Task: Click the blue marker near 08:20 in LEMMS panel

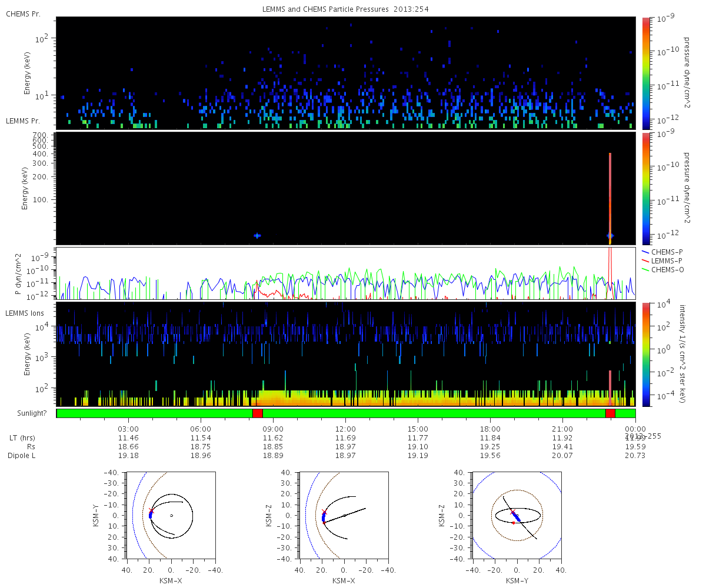Action: point(257,235)
